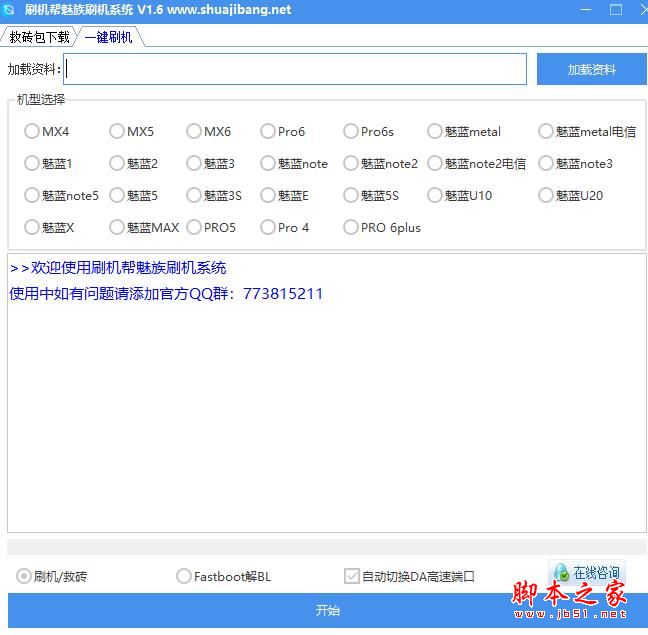Open the 在线咨询 online consult button

[x=587, y=573]
